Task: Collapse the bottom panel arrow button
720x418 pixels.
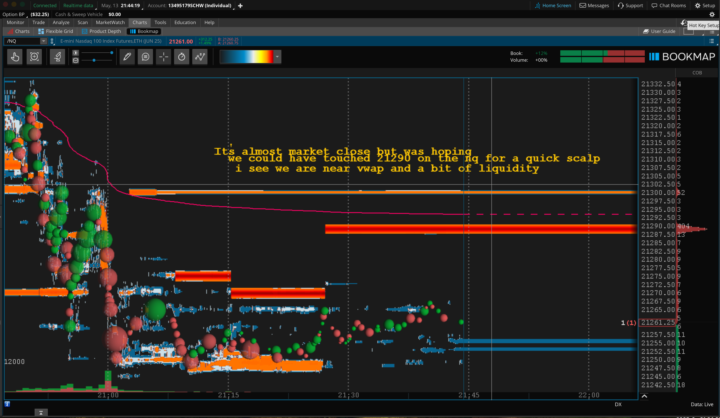Action: (x=41, y=412)
